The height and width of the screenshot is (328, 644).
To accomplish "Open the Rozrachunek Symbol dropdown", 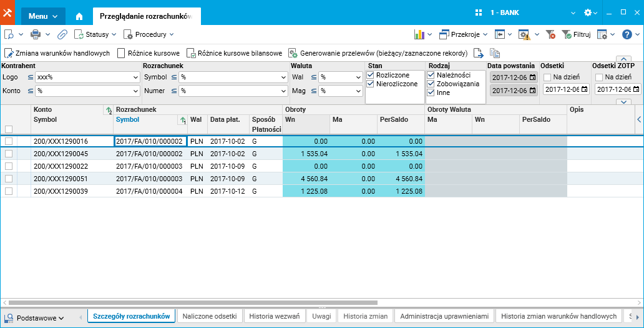I will tap(284, 77).
